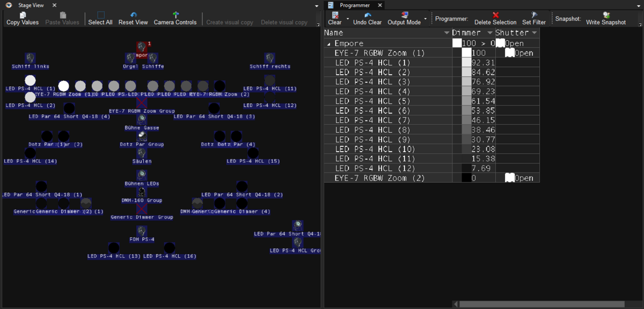Viewport: 644px width, 309px height.
Task: Click the Select All toolbar icon
Action: click(101, 15)
